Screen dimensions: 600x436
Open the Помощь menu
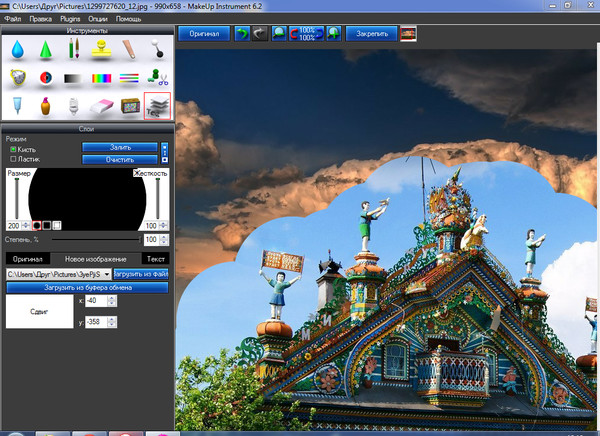click(x=129, y=19)
